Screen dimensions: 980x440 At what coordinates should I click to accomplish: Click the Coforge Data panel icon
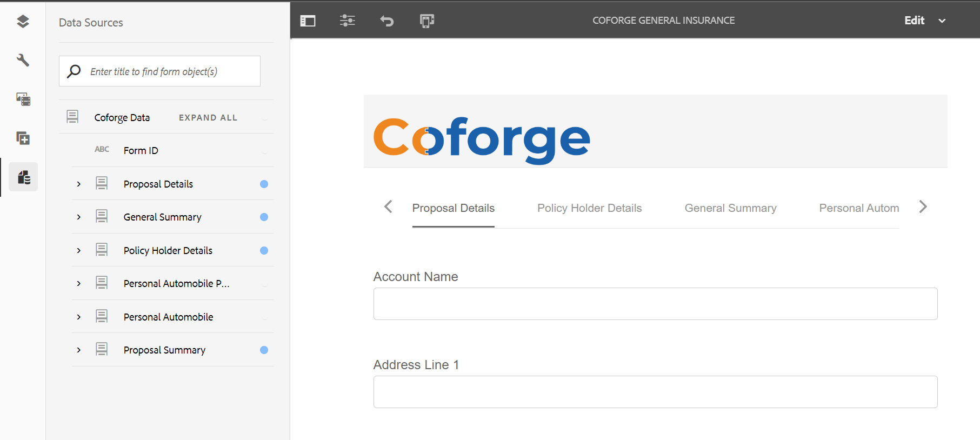(x=72, y=117)
